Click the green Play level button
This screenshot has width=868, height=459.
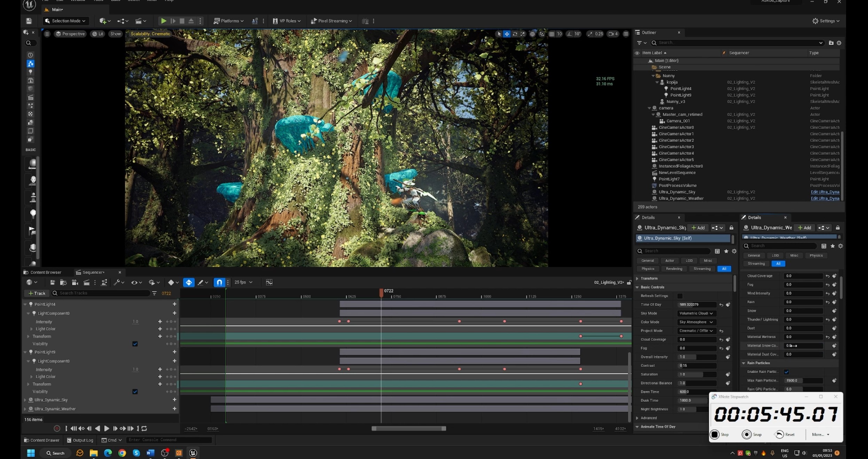pyautogui.click(x=163, y=21)
